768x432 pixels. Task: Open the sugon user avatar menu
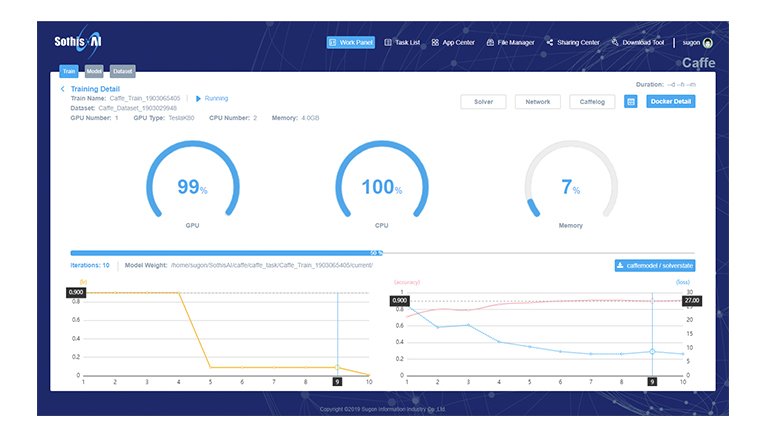click(x=708, y=43)
